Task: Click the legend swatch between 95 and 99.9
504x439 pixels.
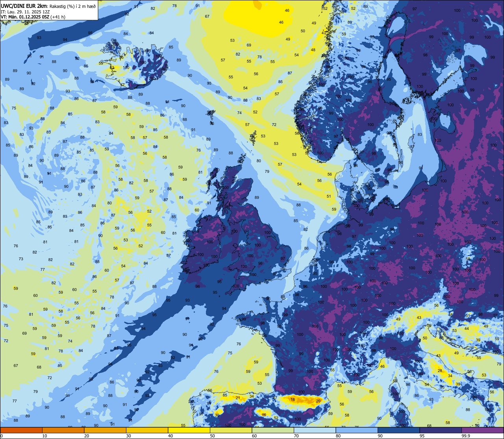Action: [x=441, y=430]
